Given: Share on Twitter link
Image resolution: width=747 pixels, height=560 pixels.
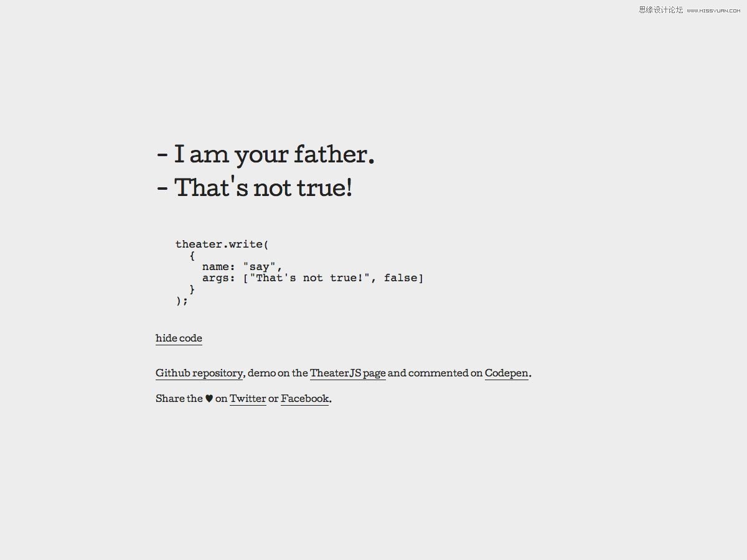Looking at the screenshot, I should point(248,399).
